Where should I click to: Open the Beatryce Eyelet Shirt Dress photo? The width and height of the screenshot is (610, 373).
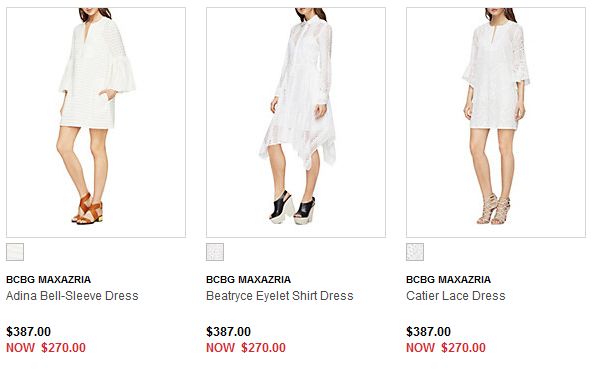[x=296, y=122]
